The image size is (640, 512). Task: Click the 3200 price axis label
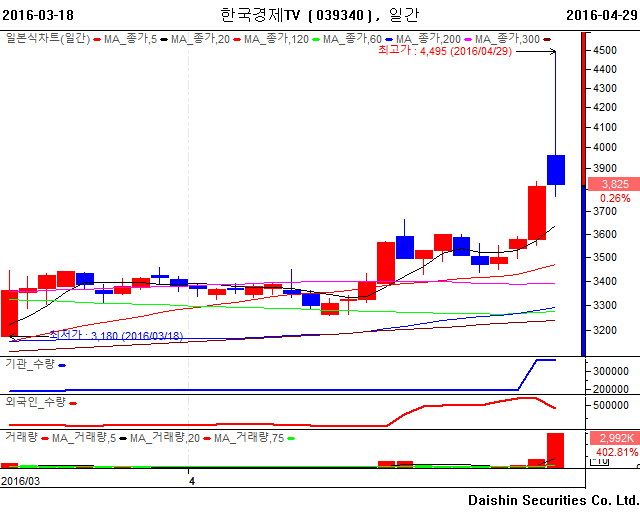click(x=605, y=330)
